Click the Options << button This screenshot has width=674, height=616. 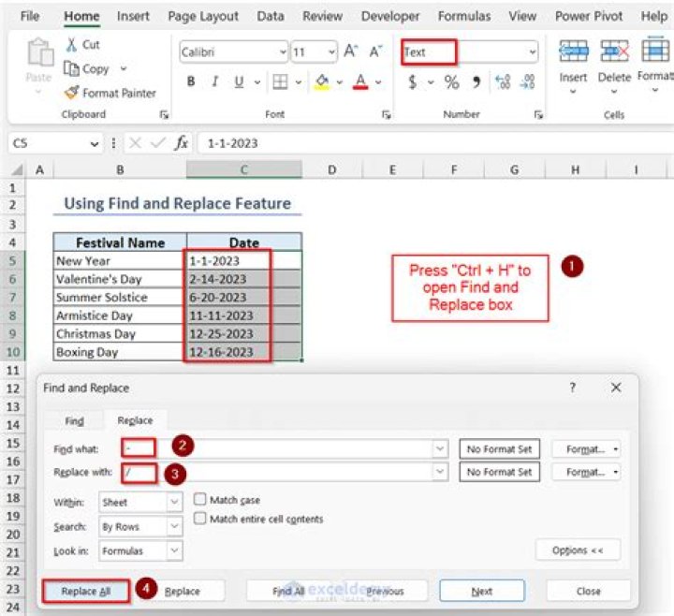coord(578,550)
